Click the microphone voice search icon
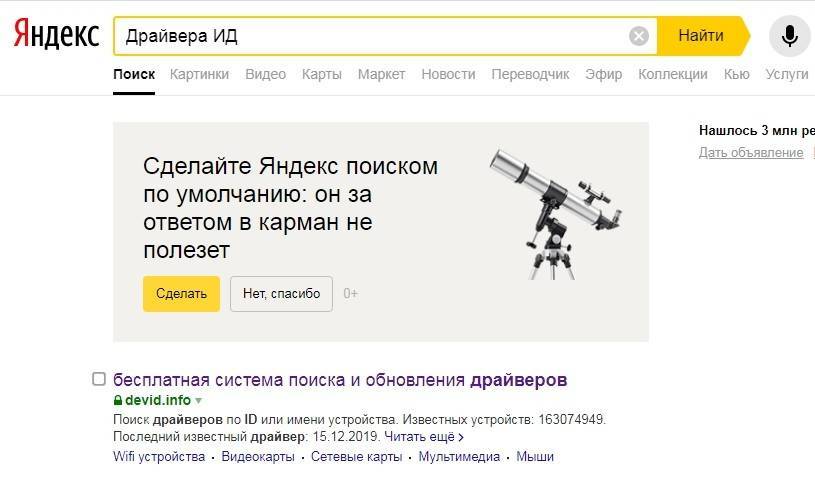815x486 pixels. (789, 36)
